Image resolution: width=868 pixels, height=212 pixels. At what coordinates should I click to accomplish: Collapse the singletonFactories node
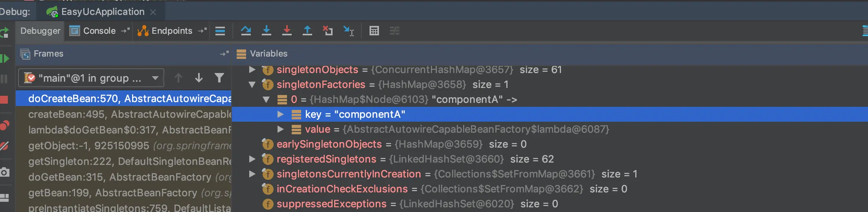click(252, 84)
